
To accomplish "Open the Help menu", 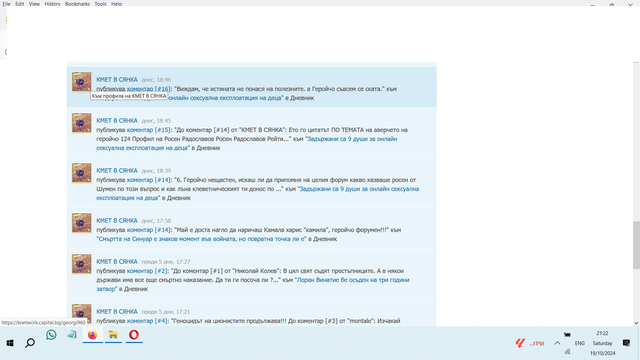I will click(116, 4).
